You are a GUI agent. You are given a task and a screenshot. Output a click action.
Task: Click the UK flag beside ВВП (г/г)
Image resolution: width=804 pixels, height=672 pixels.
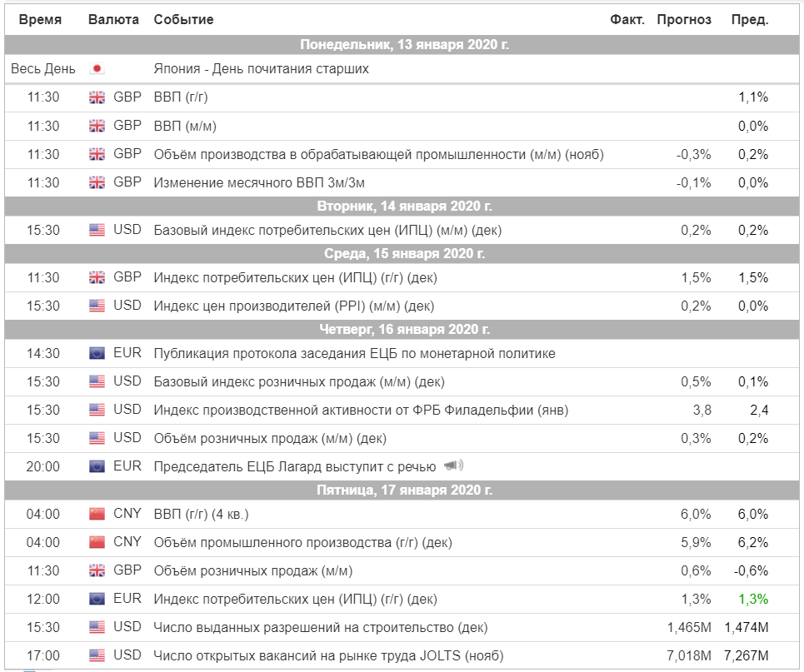click(x=97, y=97)
